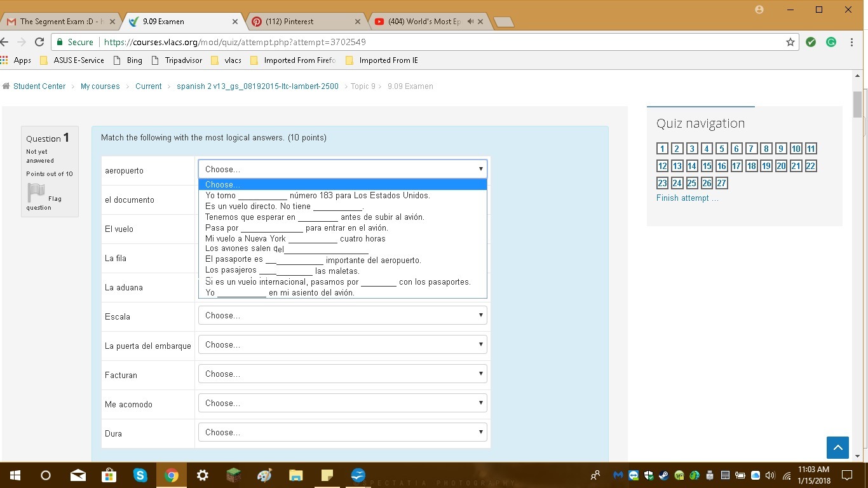Screen dimensions: 868x488
Task: Open Skype from the taskbar
Action: click(x=140, y=475)
